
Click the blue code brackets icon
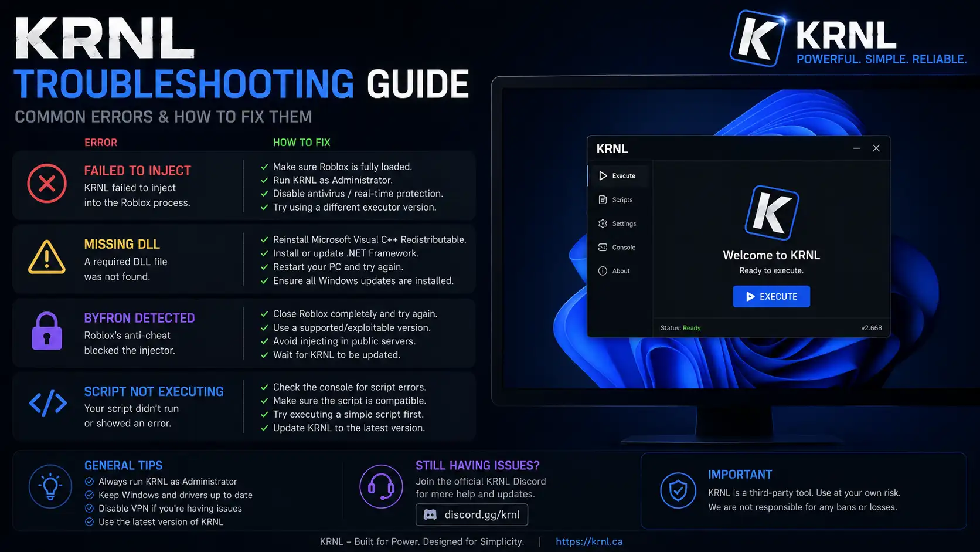point(48,404)
